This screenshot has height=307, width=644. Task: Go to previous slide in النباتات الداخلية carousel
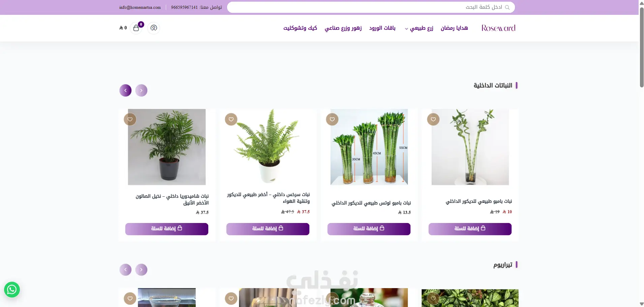(141, 90)
